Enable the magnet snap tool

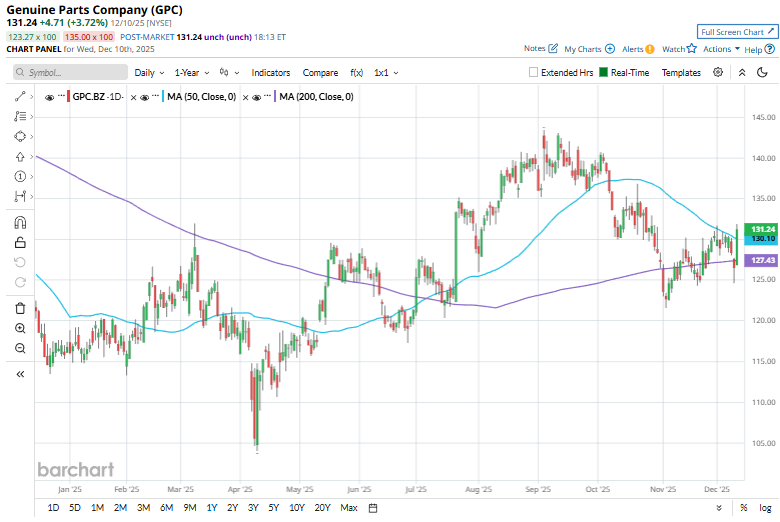(x=20, y=223)
